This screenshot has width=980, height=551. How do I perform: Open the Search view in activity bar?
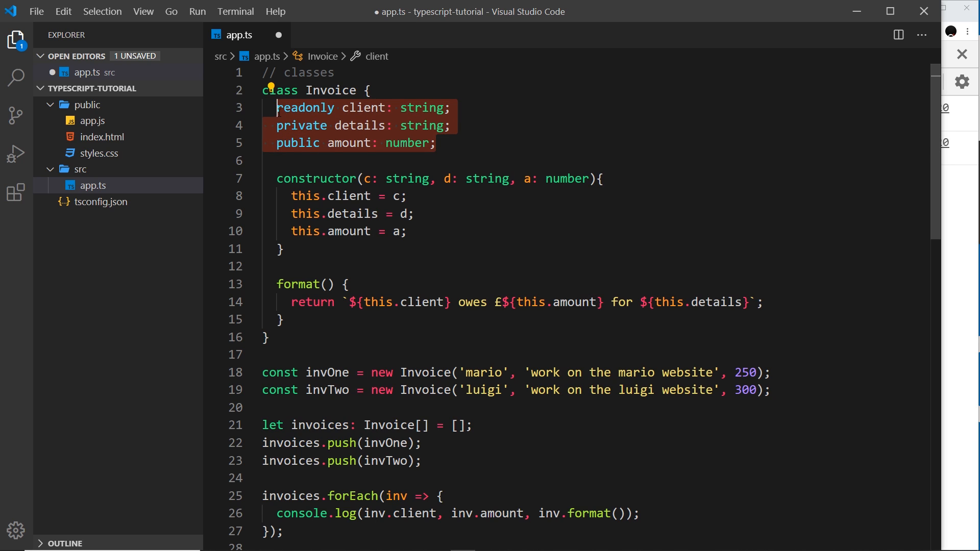coord(16,78)
